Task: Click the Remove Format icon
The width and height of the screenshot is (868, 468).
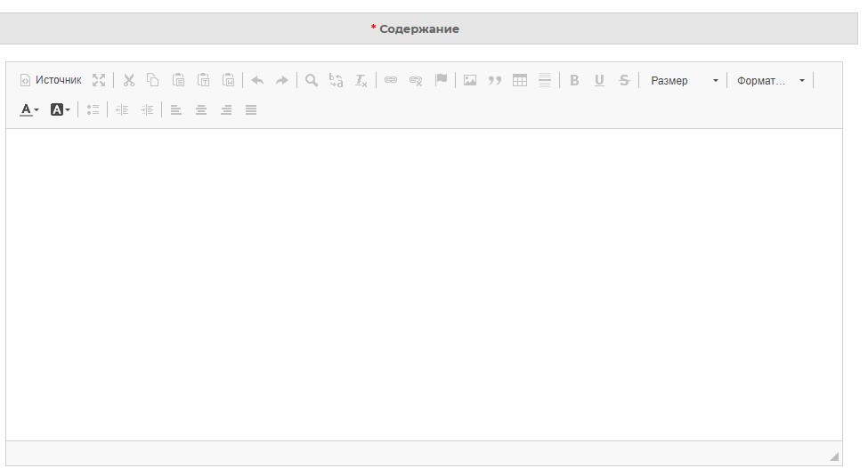Action: (x=361, y=80)
